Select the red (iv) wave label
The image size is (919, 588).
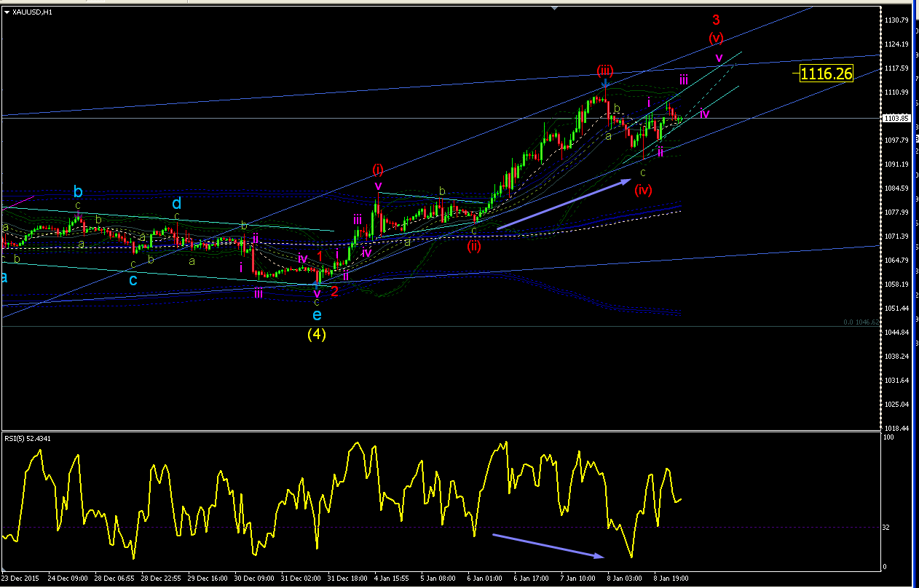642,190
